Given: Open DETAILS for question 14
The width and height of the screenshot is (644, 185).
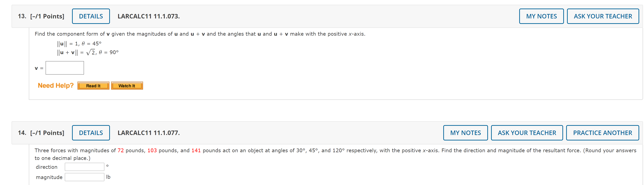Looking at the screenshot, I should coord(91,133).
